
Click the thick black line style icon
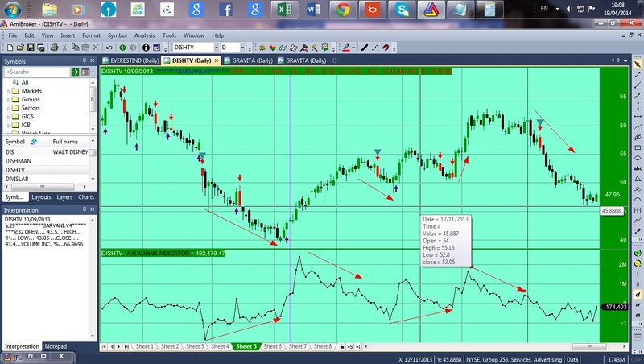click(x=365, y=48)
